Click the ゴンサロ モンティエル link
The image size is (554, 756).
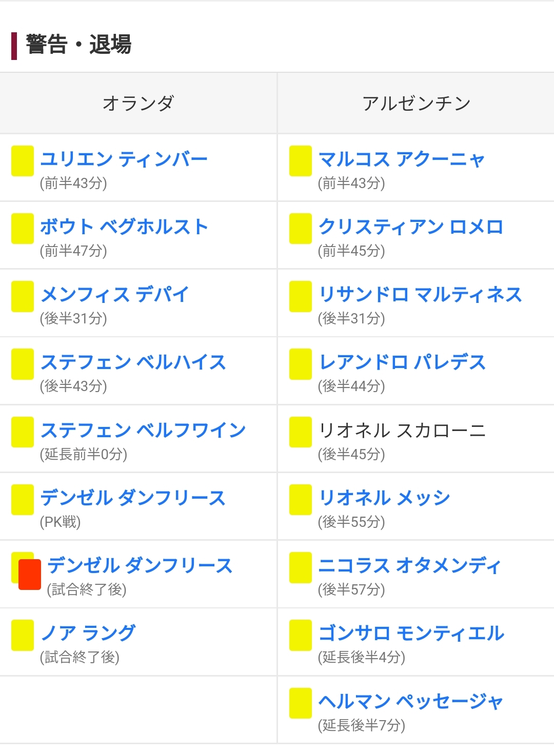tap(411, 633)
